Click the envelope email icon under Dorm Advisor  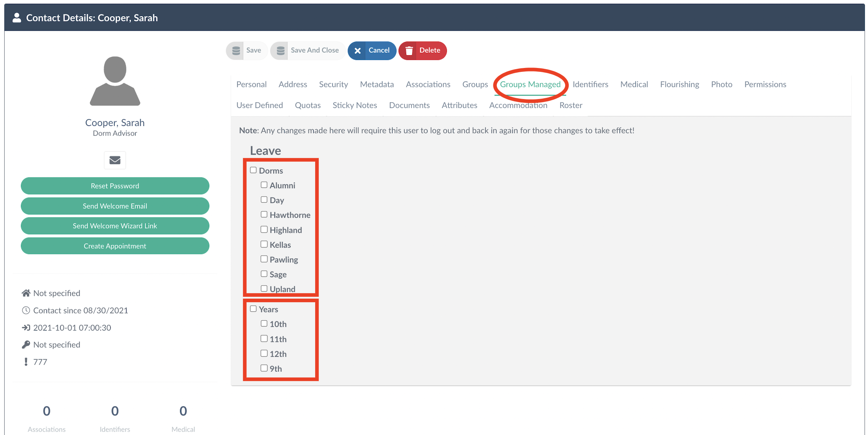pyautogui.click(x=115, y=160)
